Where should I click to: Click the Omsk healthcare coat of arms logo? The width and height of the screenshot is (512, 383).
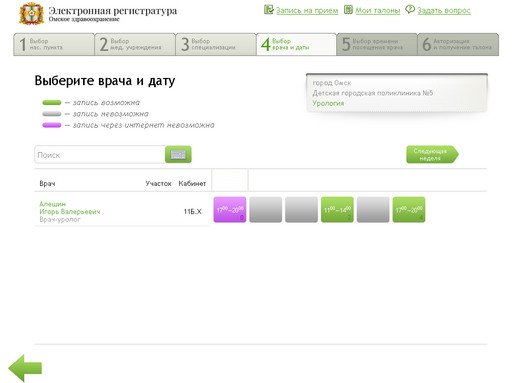pos(32,14)
